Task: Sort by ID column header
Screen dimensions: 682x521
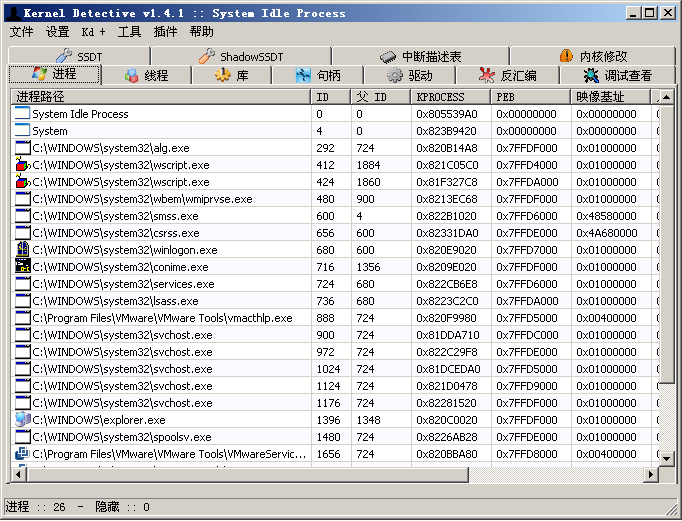Action: click(x=331, y=97)
